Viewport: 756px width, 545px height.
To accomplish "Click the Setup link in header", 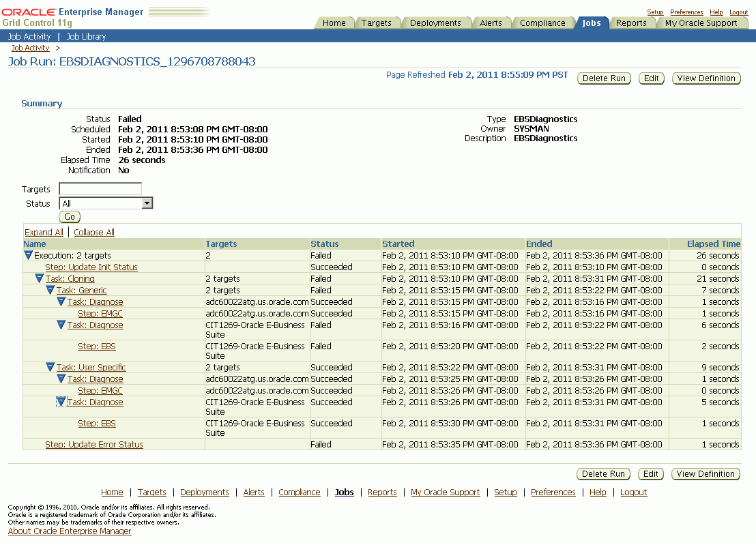I will click(655, 12).
